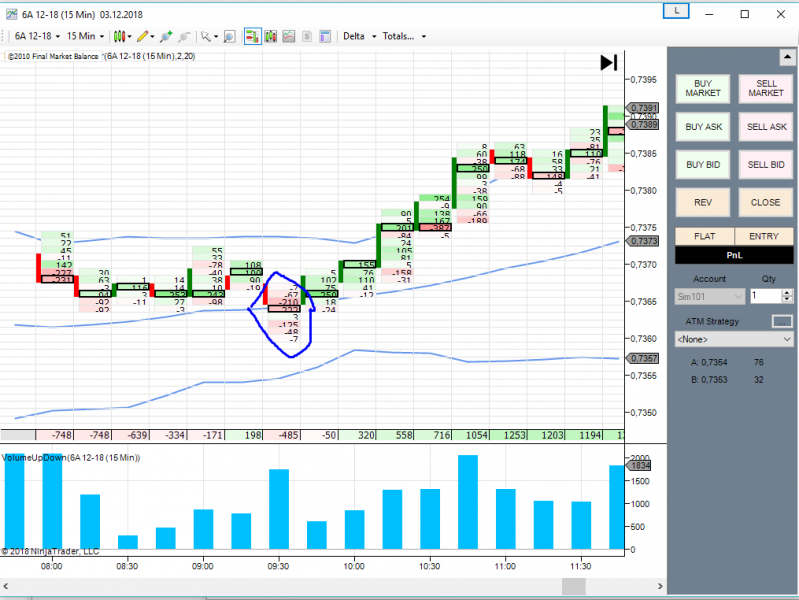Click the 0,7391 price marker on axis
Image resolution: width=799 pixels, height=600 pixels.
[x=643, y=108]
